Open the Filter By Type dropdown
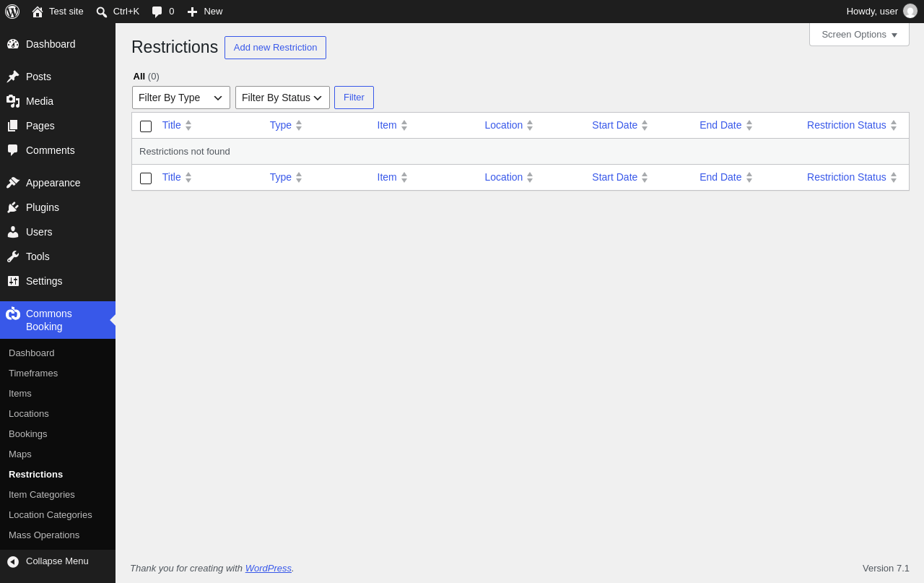 coord(181,98)
